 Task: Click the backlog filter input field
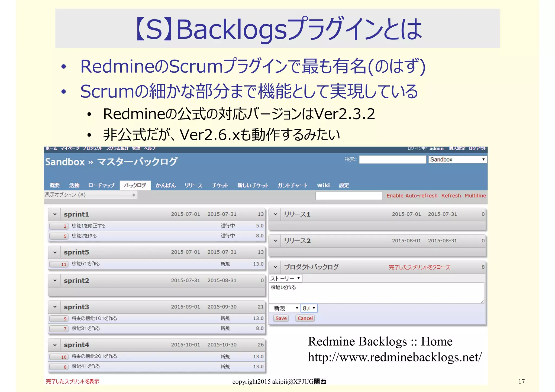tap(349, 196)
